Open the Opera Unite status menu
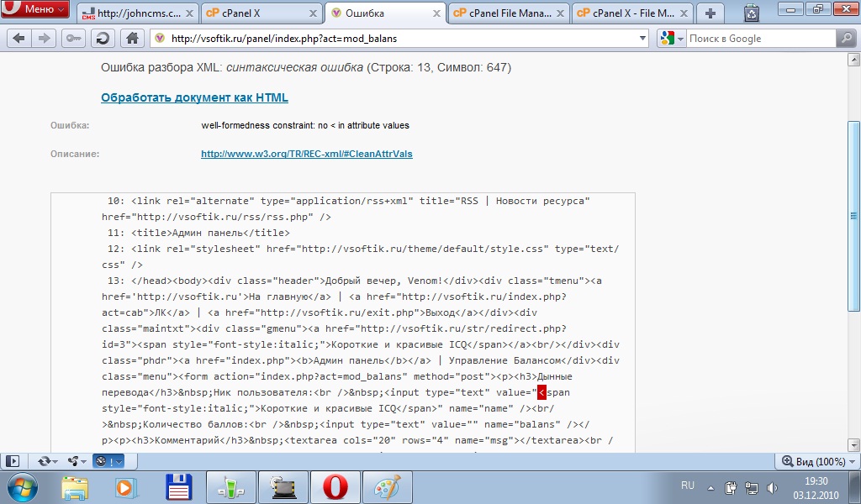 tap(77, 461)
